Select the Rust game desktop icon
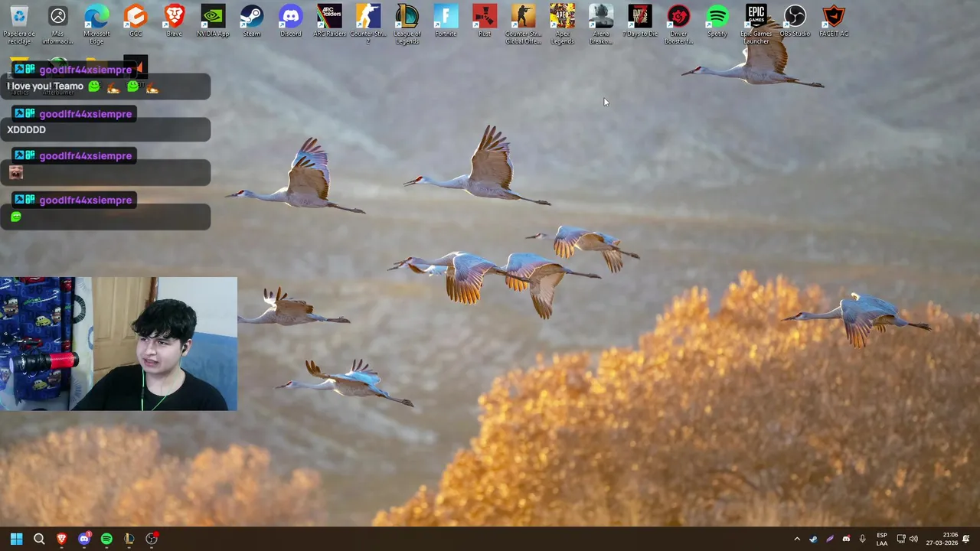The height and width of the screenshot is (551, 980). pyautogui.click(x=485, y=21)
